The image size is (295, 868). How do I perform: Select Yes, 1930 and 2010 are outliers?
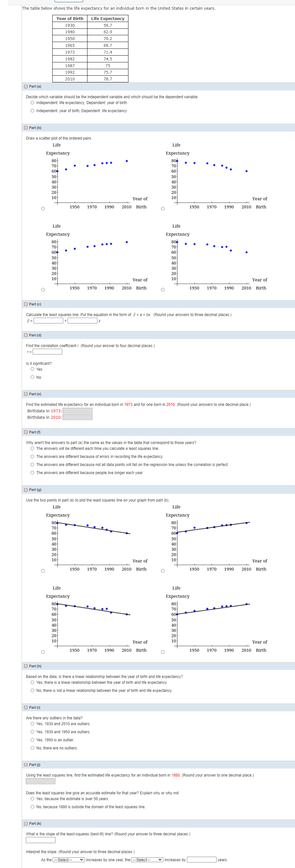click(32, 724)
